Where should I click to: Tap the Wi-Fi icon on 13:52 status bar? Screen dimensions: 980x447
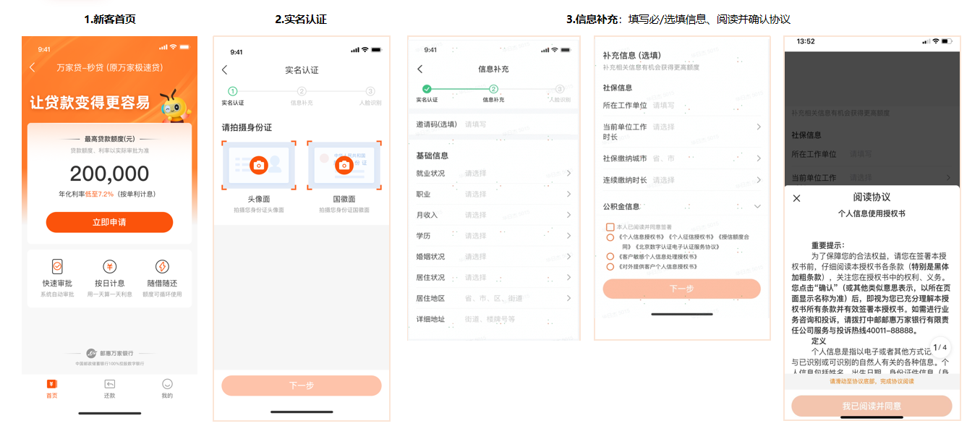click(x=937, y=41)
